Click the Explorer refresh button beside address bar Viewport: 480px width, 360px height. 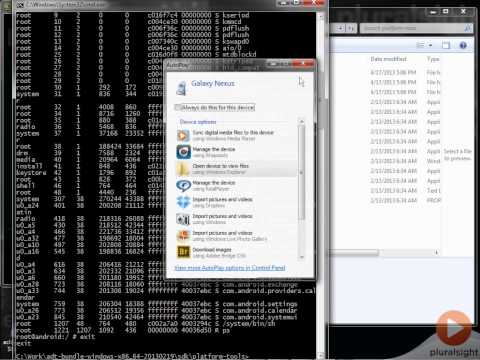pyautogui.click(x=351, y=28)
